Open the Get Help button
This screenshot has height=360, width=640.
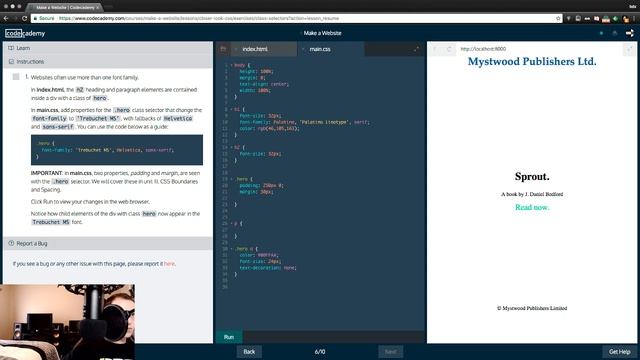620,352
